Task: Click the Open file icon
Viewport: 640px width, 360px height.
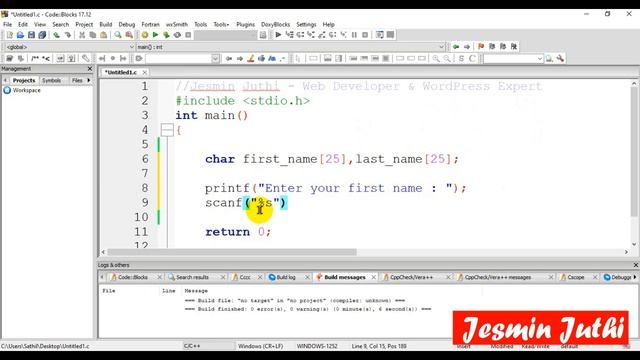Action: 20,35
